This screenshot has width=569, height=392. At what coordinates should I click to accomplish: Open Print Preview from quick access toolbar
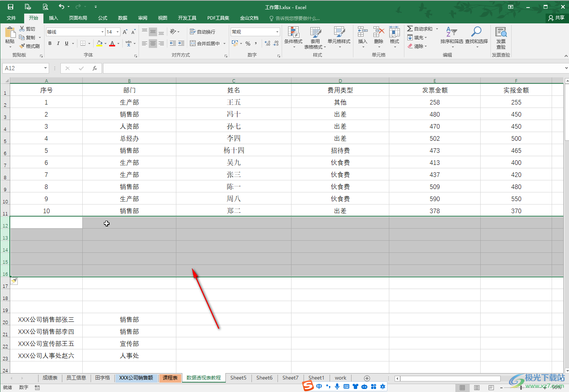45,7
